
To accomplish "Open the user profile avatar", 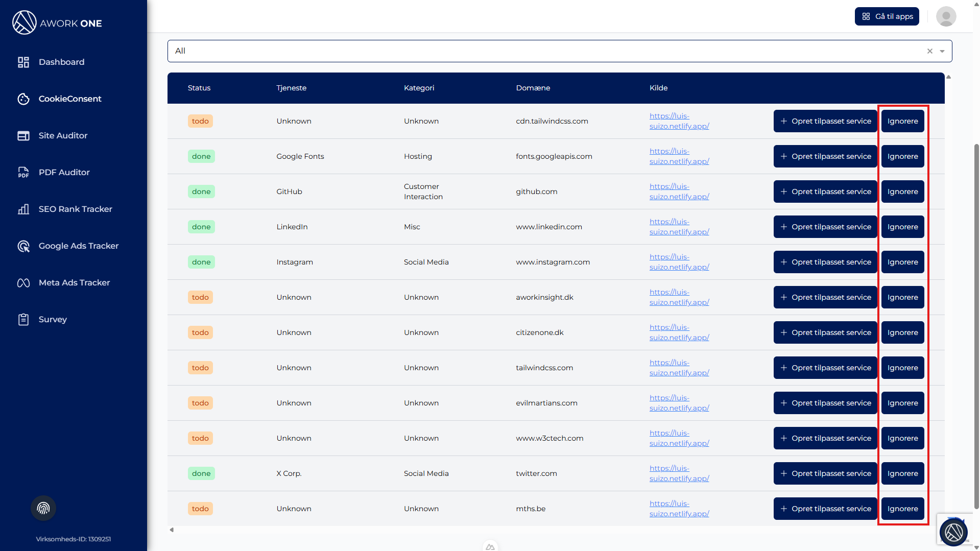I will point(946,16).
